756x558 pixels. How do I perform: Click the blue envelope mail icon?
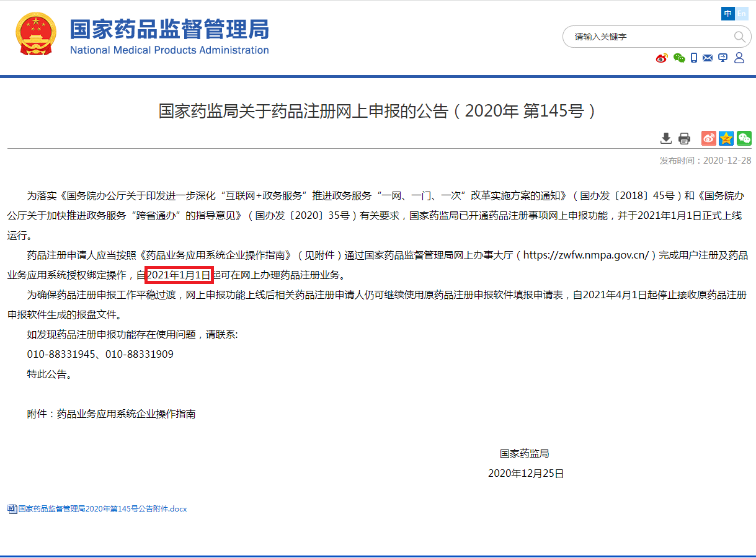coord(708,58)
